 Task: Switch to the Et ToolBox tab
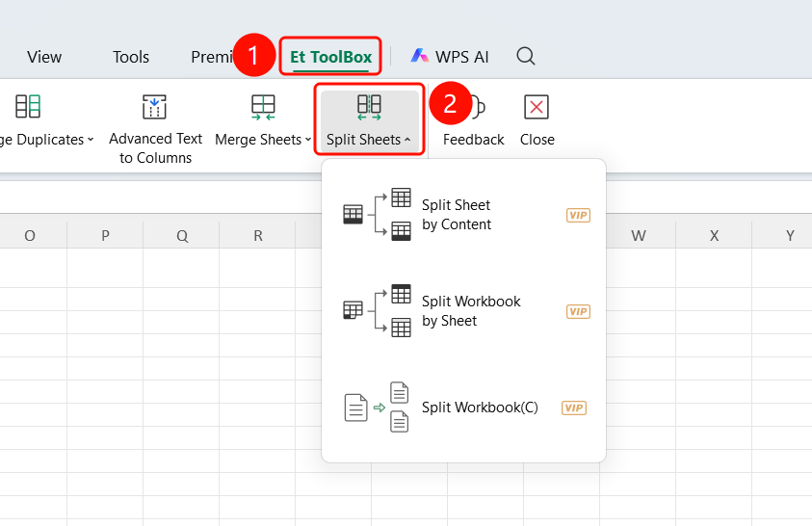pos(331,57)
